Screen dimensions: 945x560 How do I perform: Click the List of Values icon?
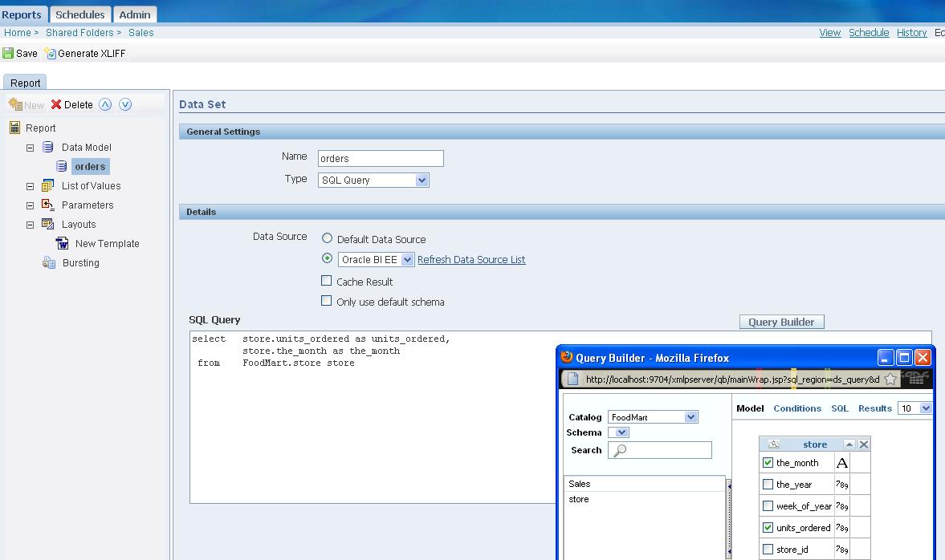click(x=47, y=185)
